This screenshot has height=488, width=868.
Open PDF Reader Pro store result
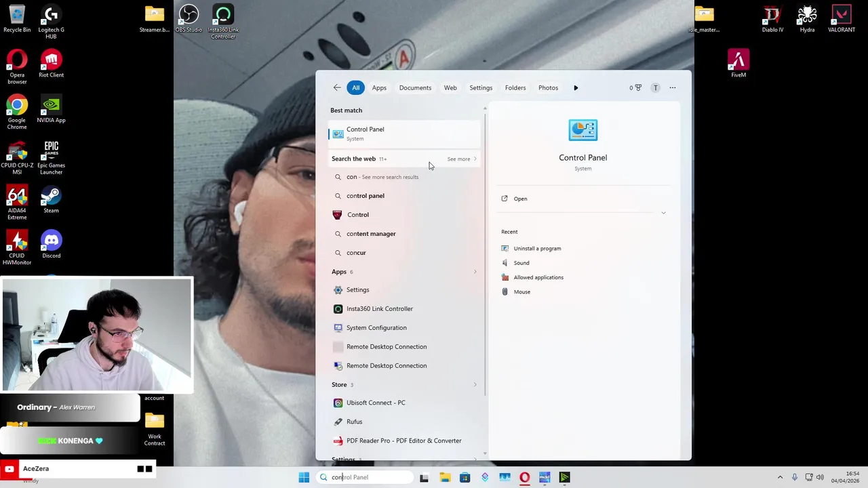(x=405, y=441)
